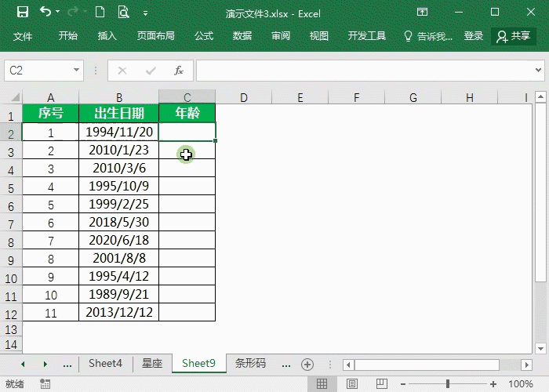
Task: Click the horizontal scrollbar left arrow
Action: (348, 365)
